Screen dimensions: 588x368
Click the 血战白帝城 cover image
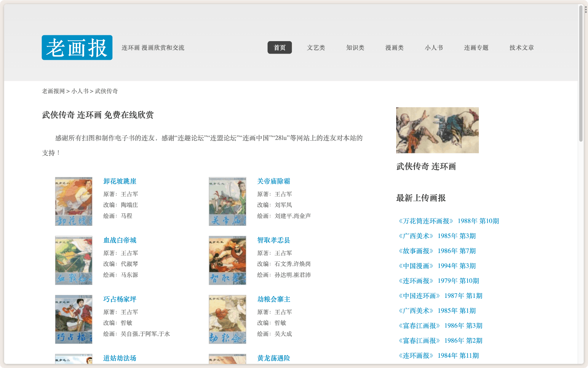pos(73,260)
